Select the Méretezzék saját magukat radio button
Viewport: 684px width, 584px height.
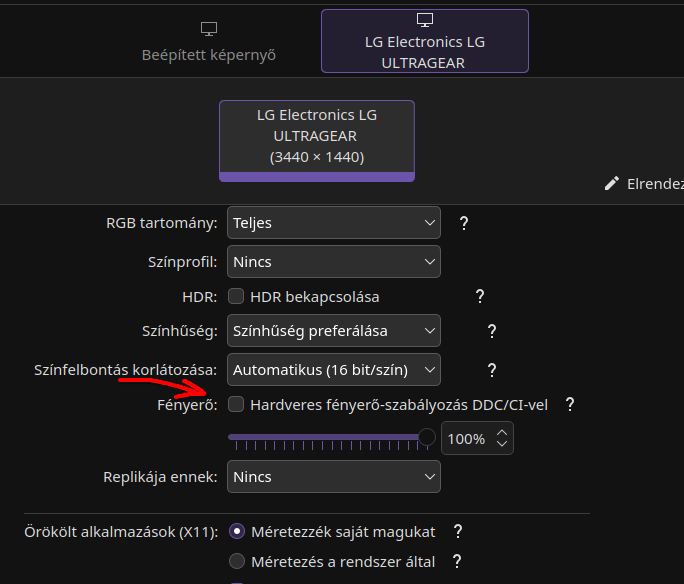[x=237, y=531]
